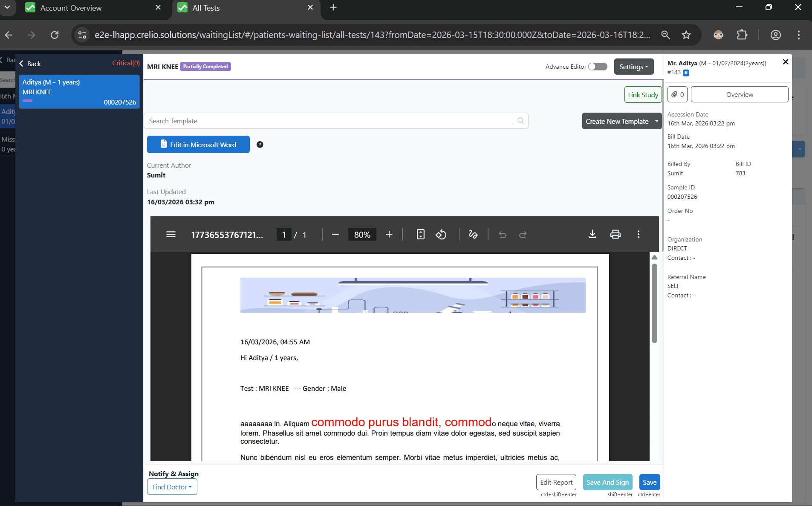The height and width of the screenshot is (506, 812).
Task: Click the Sample ID value 000207526
Action: coord(682,197)
